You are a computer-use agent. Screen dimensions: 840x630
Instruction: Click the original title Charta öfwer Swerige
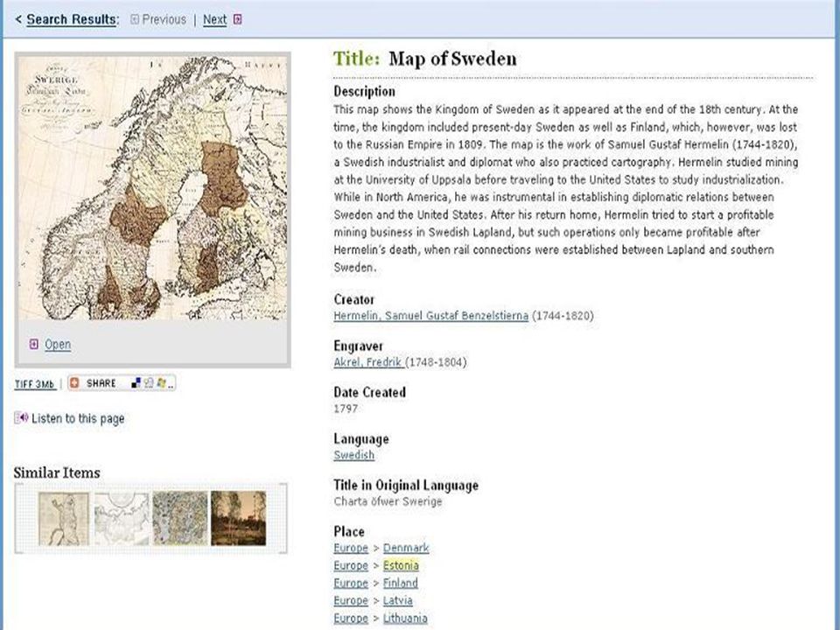pos(388,501)
